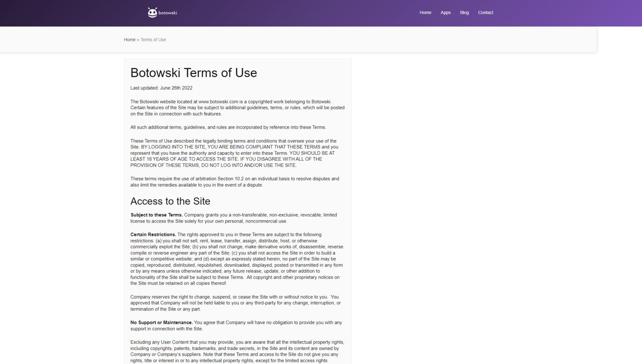Click the paragraph starting All such additional terms
The image size is (642, 364).
228,127
